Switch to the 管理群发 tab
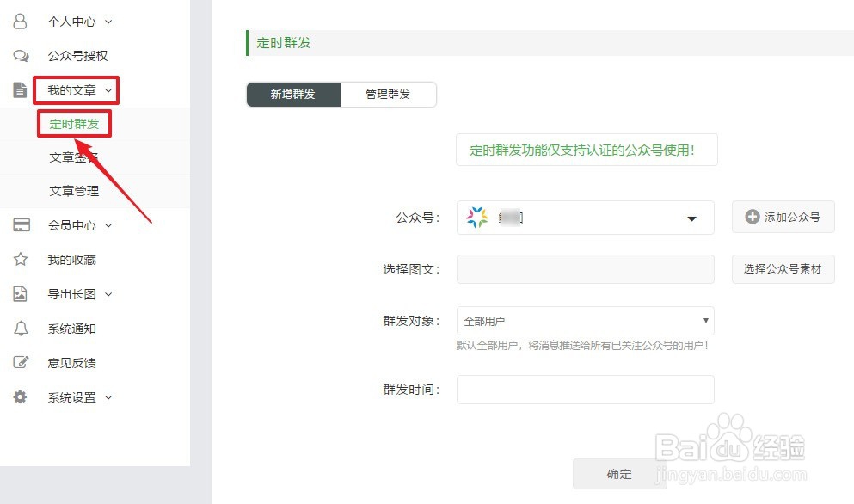 (x=388, y=95)
